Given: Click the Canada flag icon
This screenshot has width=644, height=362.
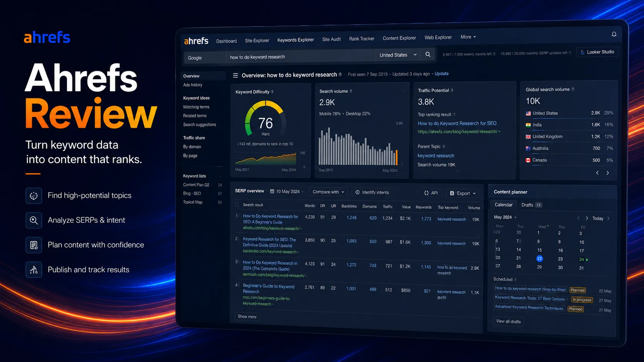Looking at the screenshot, I should point(528,160).
